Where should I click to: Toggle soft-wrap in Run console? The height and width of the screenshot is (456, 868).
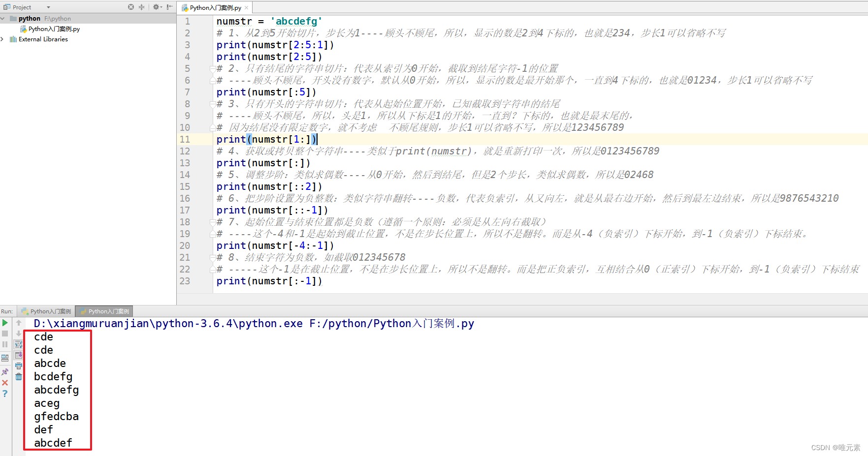19,344
